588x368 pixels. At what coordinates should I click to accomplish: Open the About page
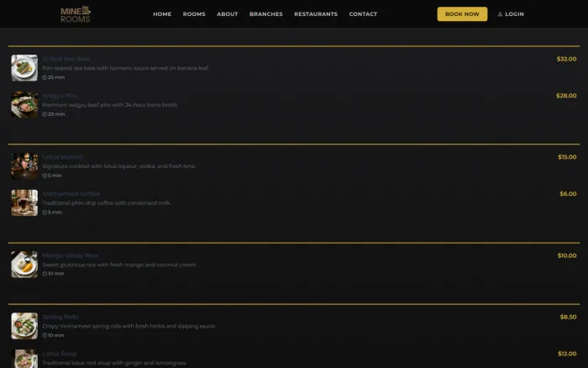(x=228, y=14)
